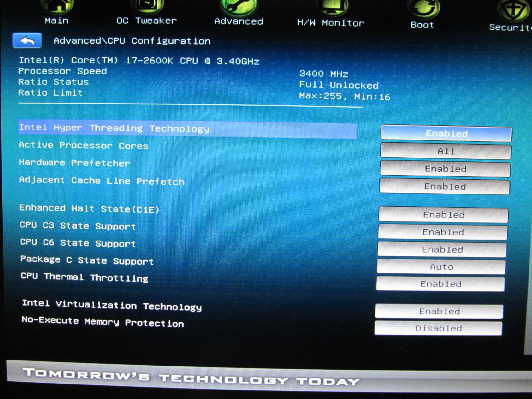Click the Max:255, Min:16 value
The image size is (532, 399).
click(345, 96)
